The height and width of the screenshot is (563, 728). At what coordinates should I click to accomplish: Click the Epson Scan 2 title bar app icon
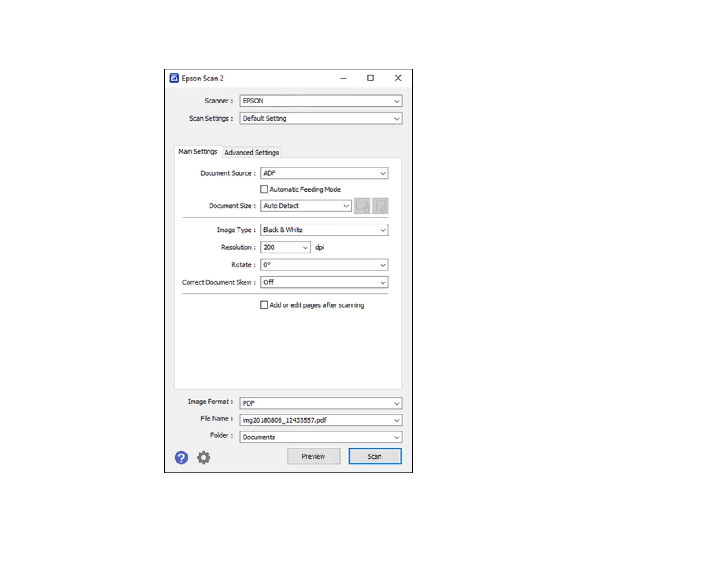pyautogui.click(x=174, y=78)
